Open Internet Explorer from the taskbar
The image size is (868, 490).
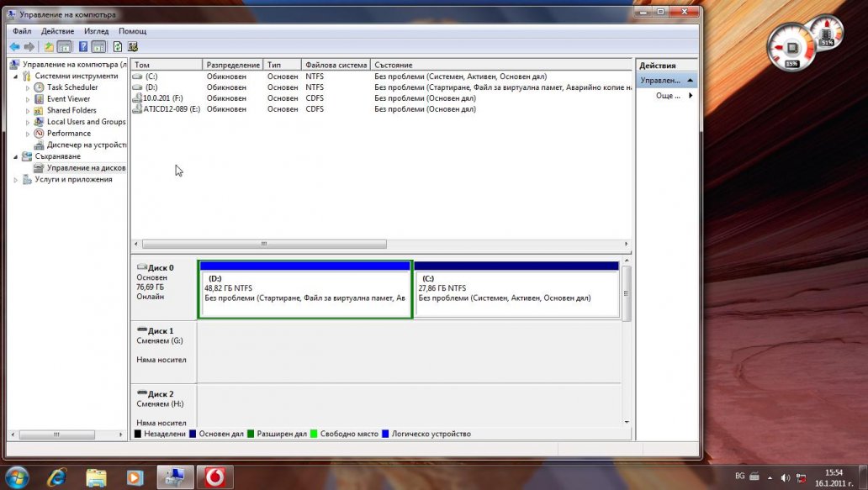point(56,477)
